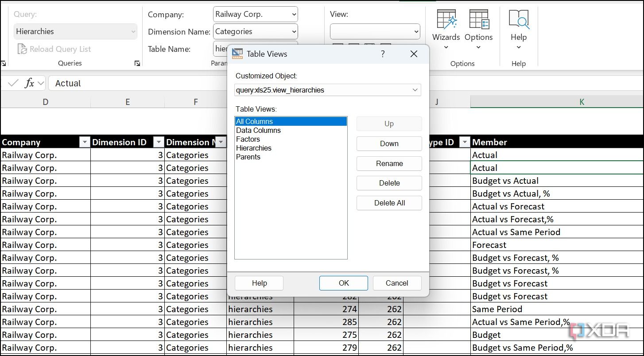
Task: Select the Data Columns table view
Action: (291, 130)
